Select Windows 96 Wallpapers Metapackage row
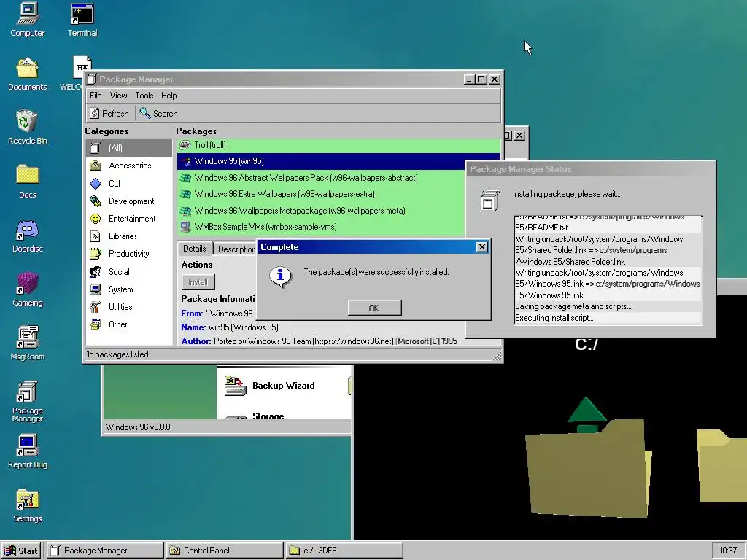The width and height of the screenshot is (747, 560). tap(321, 211)
